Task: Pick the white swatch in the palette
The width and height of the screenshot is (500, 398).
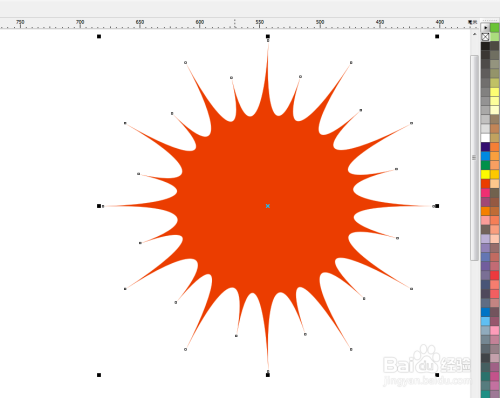Action: 485,138
